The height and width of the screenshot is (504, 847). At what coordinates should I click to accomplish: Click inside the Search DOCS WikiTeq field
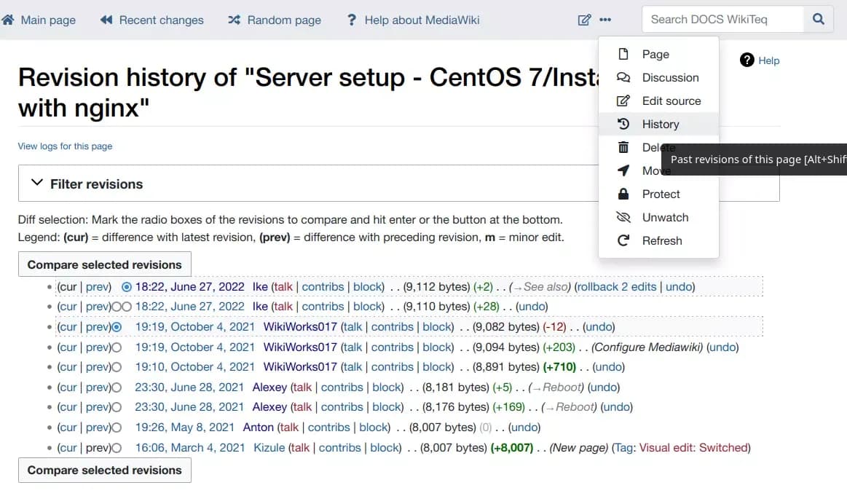point(714,20)
